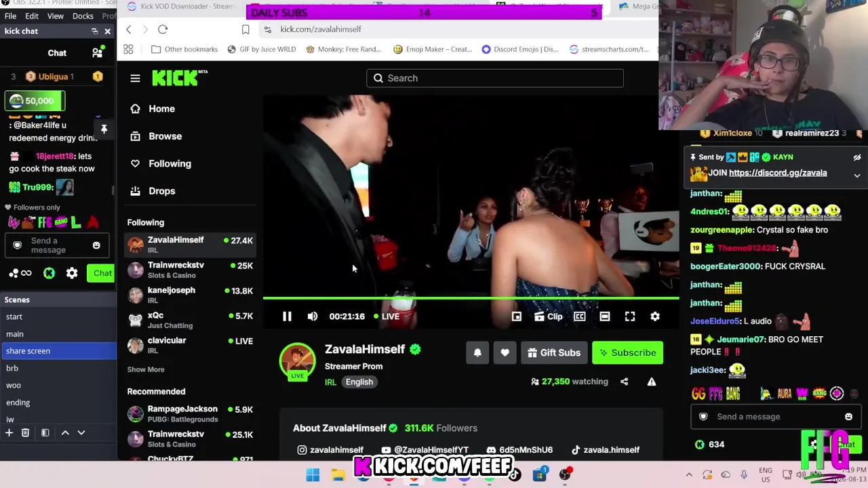
Task: Open clavicular channel in Following list
Action: click(190, 345)
